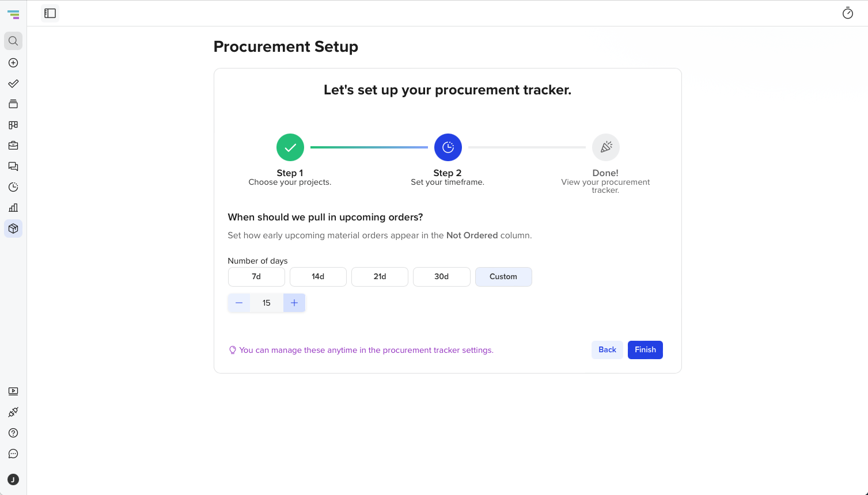The width and height of the screenshot is (868, 495).
Task: Select the 14d timeframe option
Action: (x=318, y=277)
